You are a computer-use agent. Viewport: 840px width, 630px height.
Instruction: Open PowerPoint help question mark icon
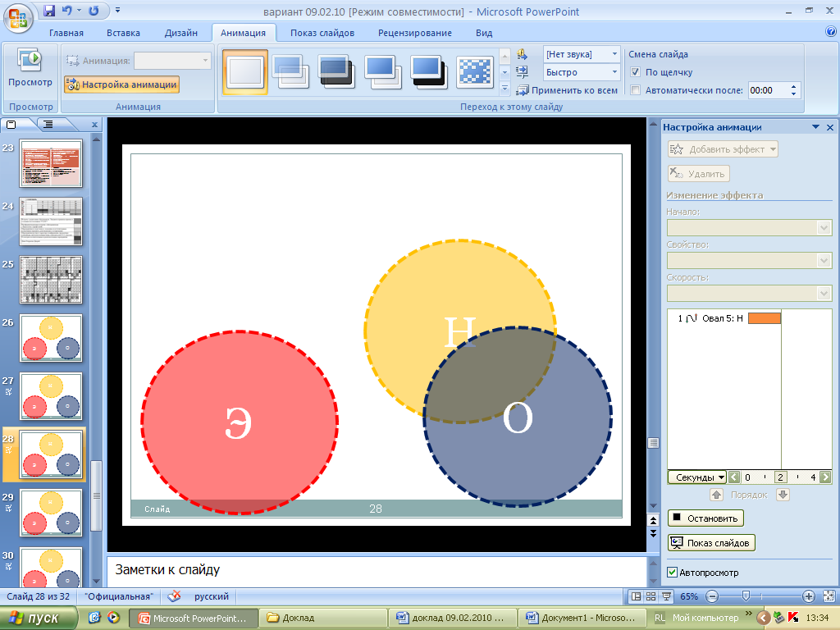[x=830, y=32]
